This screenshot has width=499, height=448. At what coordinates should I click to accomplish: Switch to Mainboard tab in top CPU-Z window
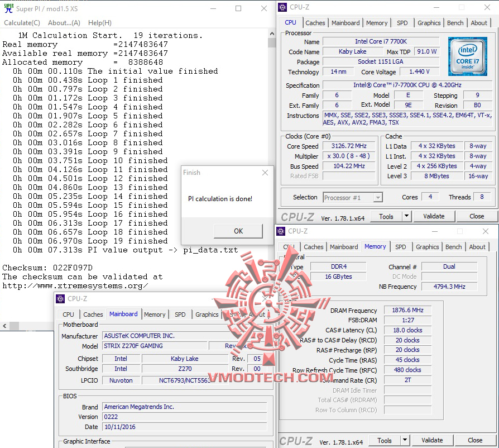346,23
